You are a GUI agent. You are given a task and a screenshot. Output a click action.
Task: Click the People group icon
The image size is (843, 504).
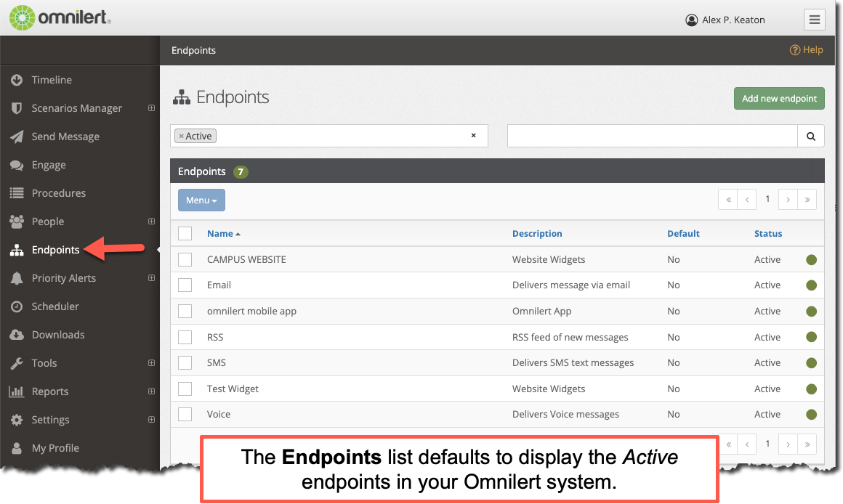17,221
